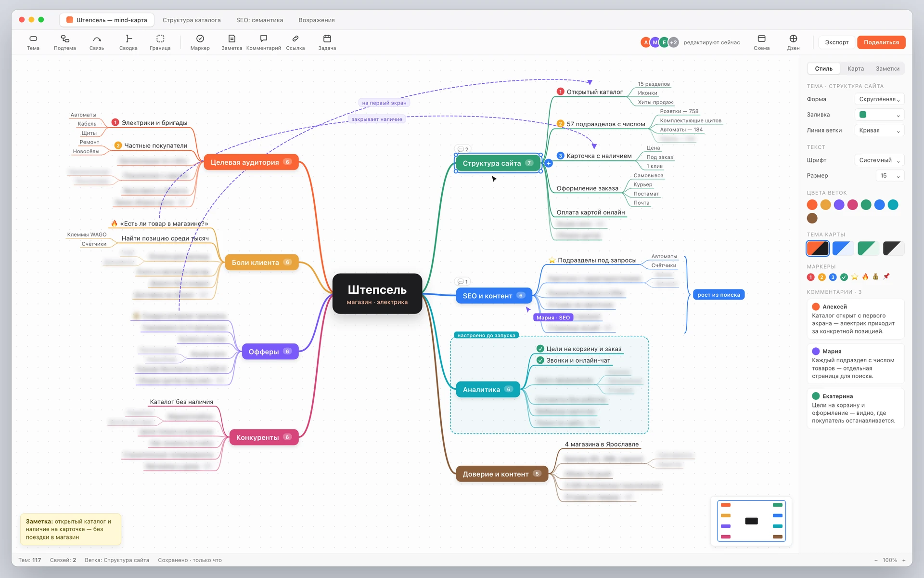The height and width of the screenshot is (578, 924).
Task: Choose the Связь connector tool
Action: click(97, 39)
